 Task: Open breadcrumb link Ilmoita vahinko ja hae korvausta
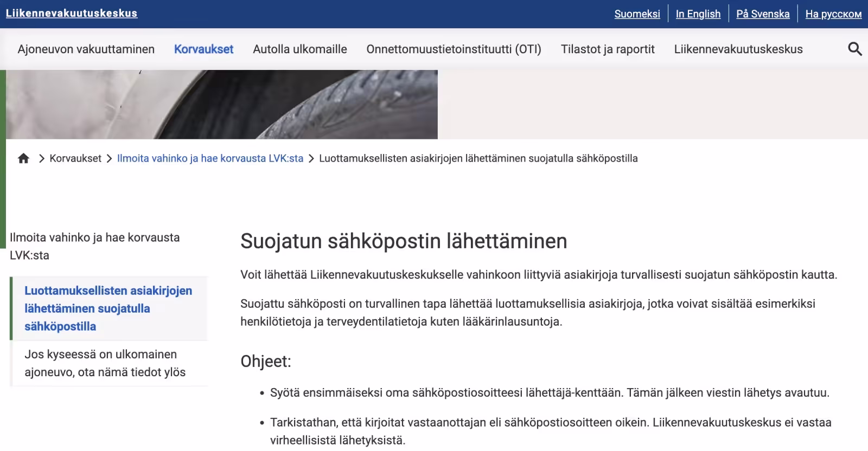(210, 158)
